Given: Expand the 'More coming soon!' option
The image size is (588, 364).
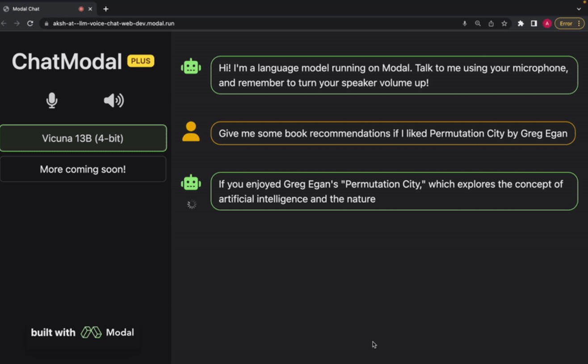Looking at the screenshot, I should (x=83, y=169).
